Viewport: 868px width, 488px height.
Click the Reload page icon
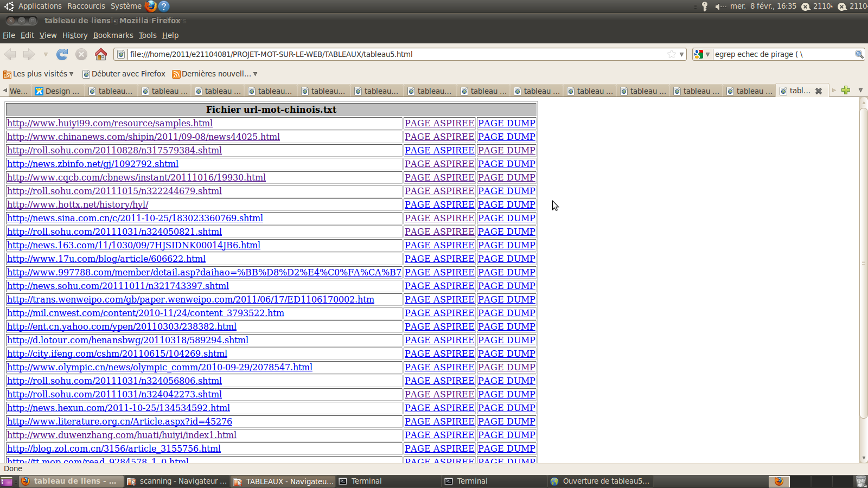point(62,54)
